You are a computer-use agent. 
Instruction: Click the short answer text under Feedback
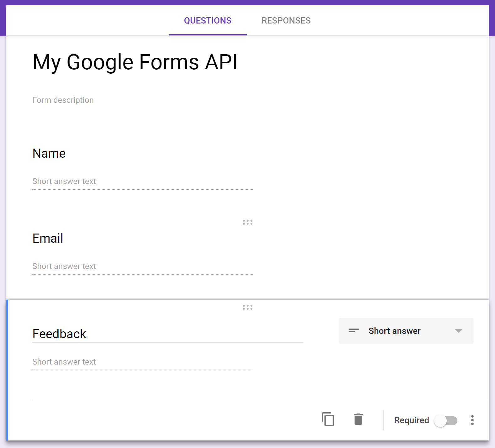pos(143,362)
